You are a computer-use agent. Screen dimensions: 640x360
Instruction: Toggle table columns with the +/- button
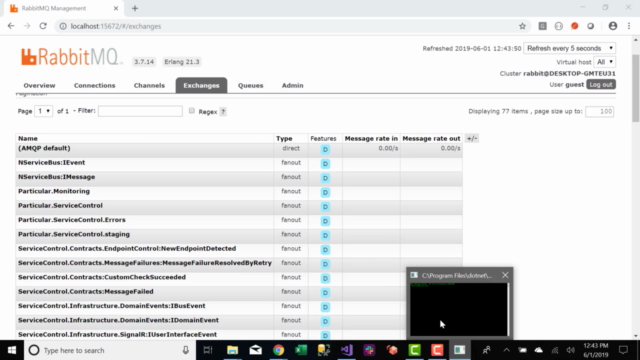click(471, 138)
